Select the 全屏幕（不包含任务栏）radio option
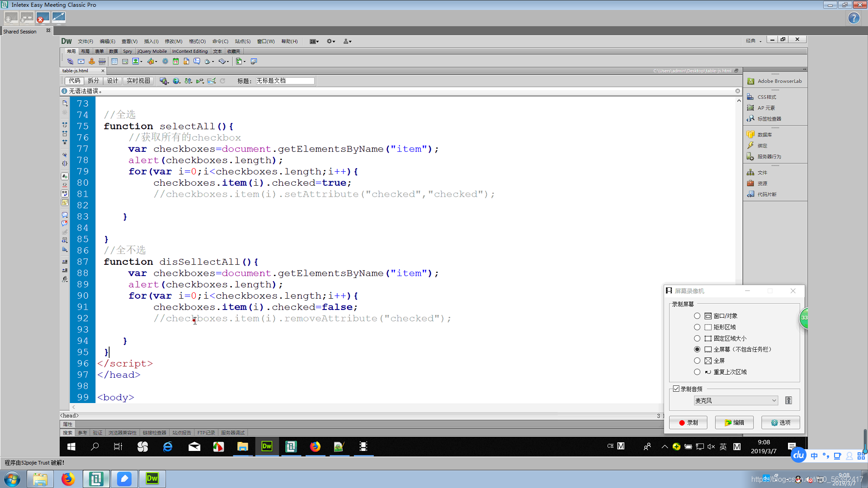Viewport: 868px width, 488px height. click(697, 349)
